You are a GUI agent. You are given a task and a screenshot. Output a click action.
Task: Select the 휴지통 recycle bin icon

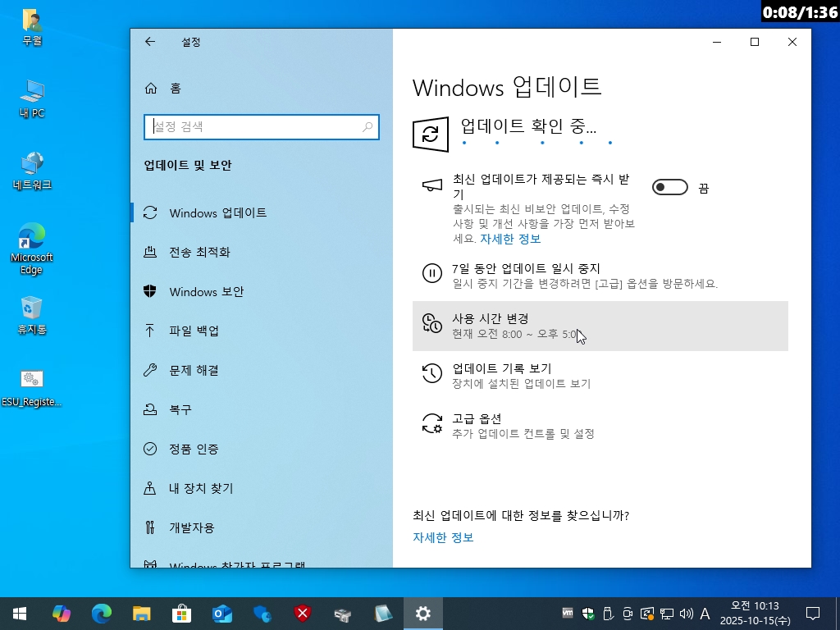(32, 315)
